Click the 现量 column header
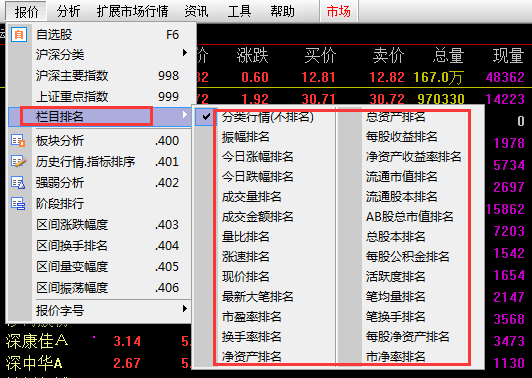This screenshot has height=378, width=532. pos(509,55)
